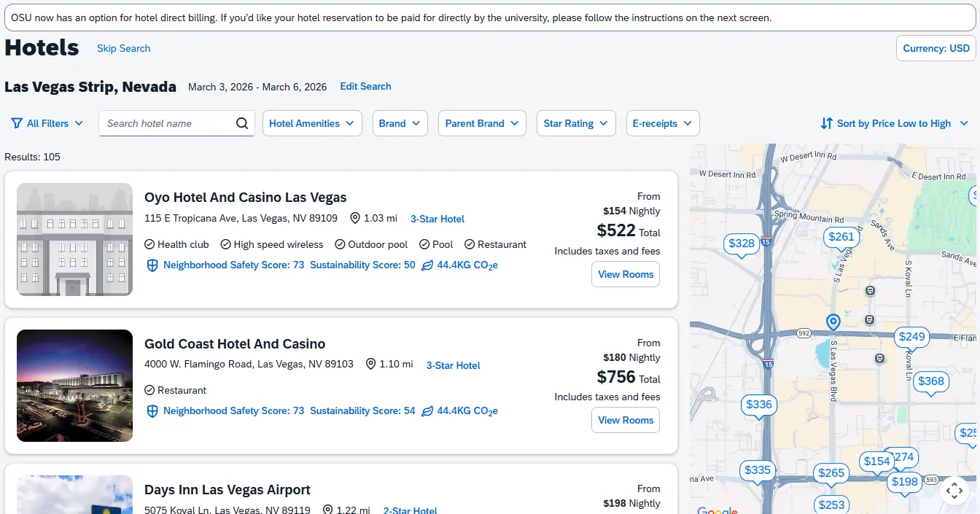Click the Days Inn distance location pin icon
Screen dimensions: 980x514
[x=327, y=510]
